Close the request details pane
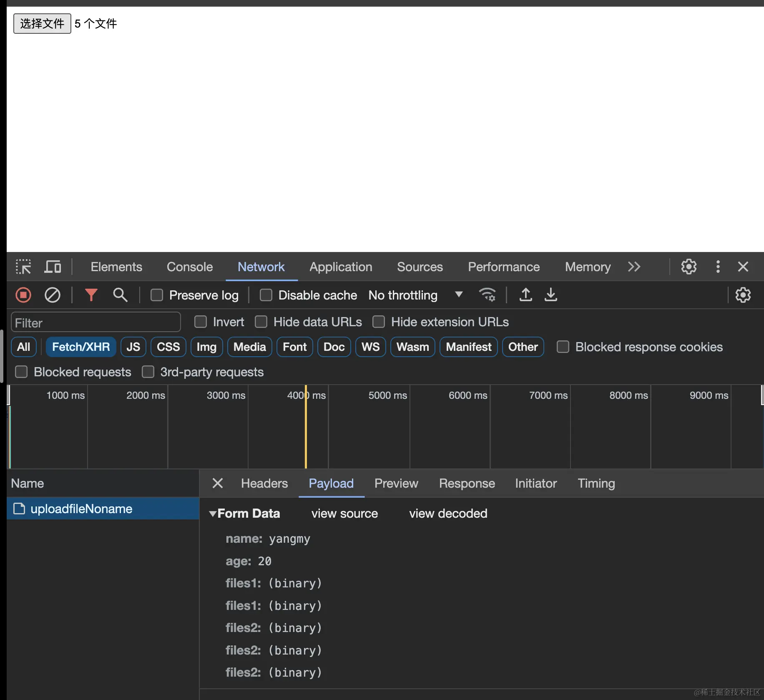764x700 pixels. [x=218, y=483]
